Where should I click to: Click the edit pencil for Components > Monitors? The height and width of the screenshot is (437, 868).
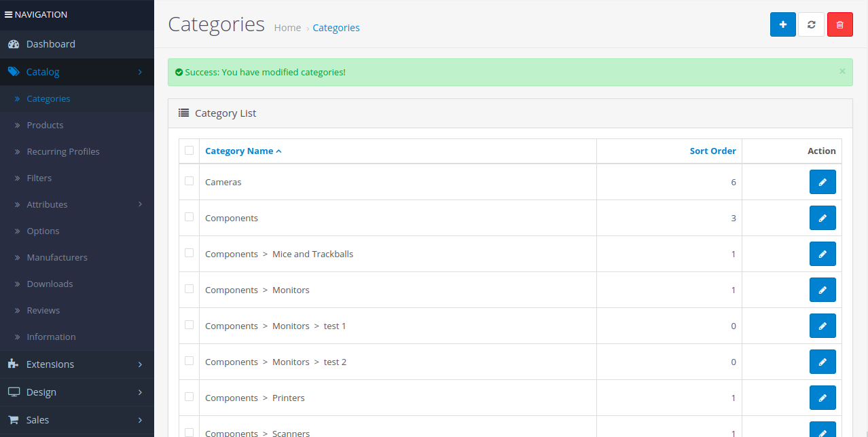pos(822,289)
